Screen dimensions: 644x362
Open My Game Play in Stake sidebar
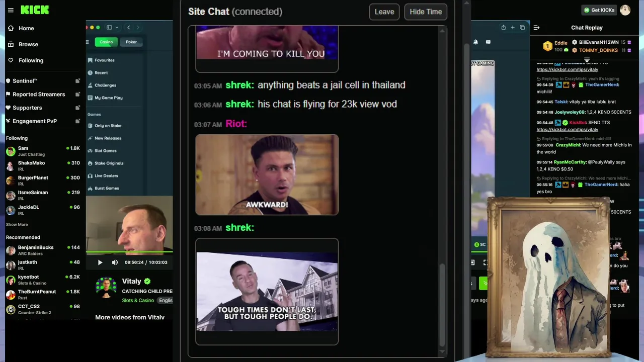(x=105, y=98)
